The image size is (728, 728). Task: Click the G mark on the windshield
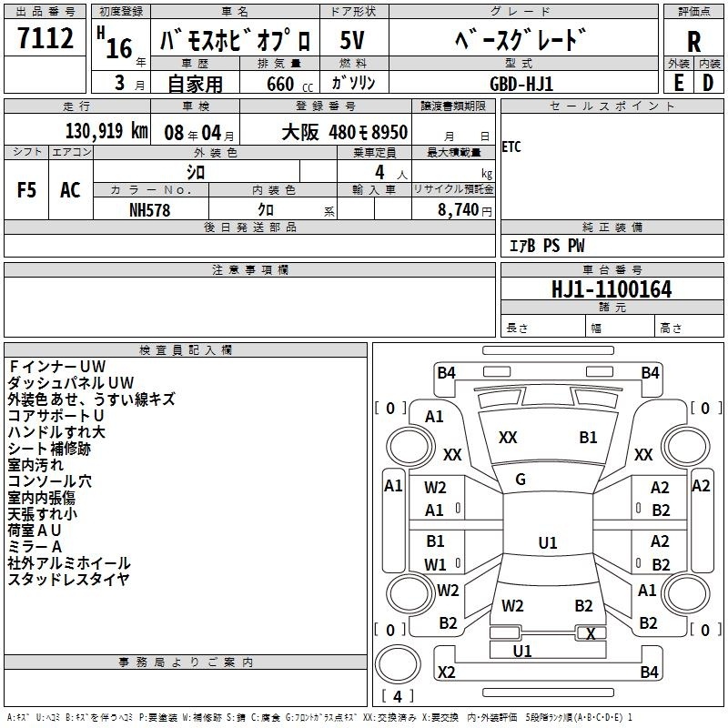tap(521, 480)
